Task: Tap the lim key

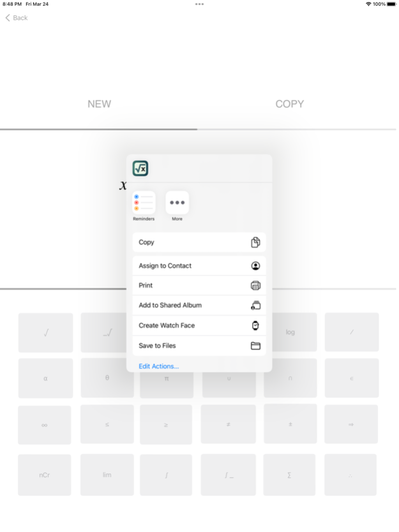Action: 107,475
